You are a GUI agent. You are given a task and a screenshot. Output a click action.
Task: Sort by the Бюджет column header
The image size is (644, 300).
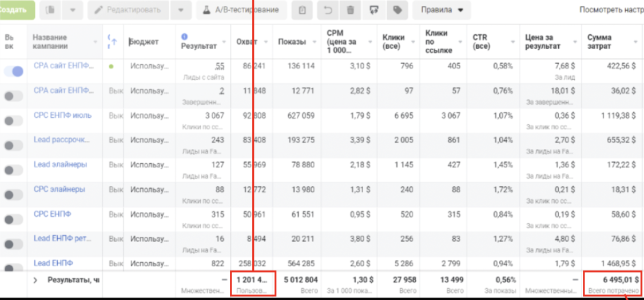click(x=144, y=42)
